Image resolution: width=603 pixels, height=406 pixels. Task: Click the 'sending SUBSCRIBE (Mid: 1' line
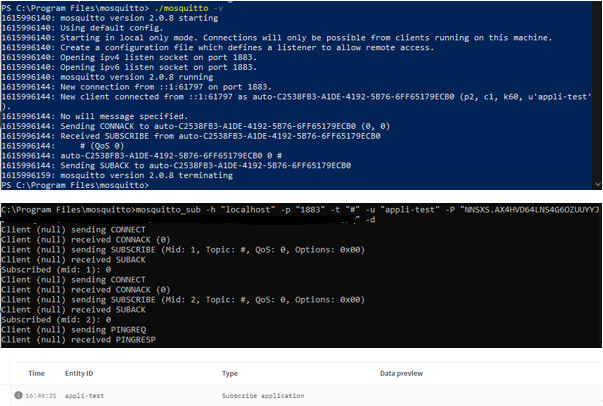tap(183, 250)
